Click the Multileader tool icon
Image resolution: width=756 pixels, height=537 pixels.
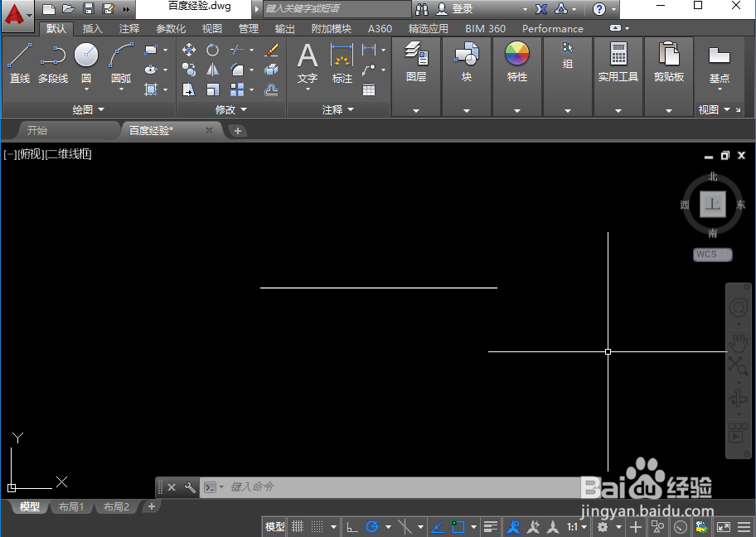(x=369, y=70)
